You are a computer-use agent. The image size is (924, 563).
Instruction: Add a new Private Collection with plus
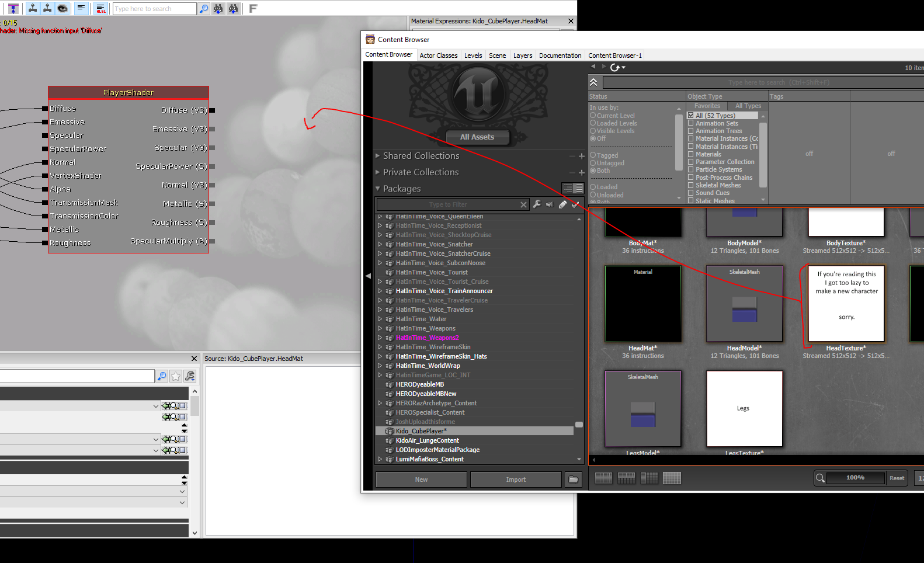pos(582,172)
